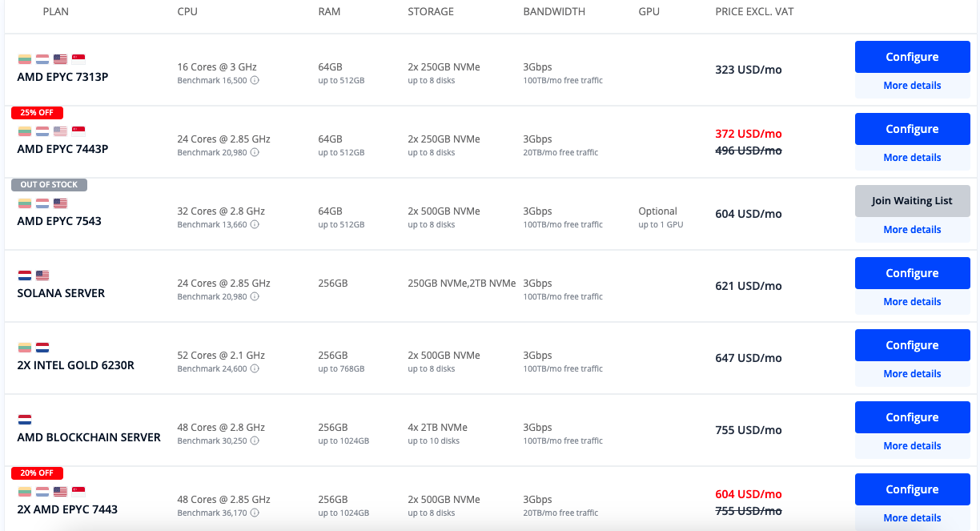Click the Netherlands flag on AMD BLOCKCHAIN SERVER
Image resolution: width=980 pixels, height=531 pixels.
pos(24,419)
